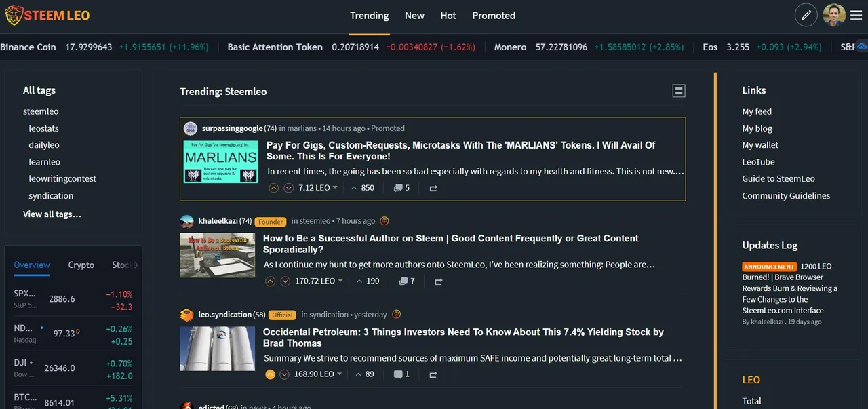This screenshot has width=868, height=409.
Task: Open LeoTube link
Action: [758, 162]
